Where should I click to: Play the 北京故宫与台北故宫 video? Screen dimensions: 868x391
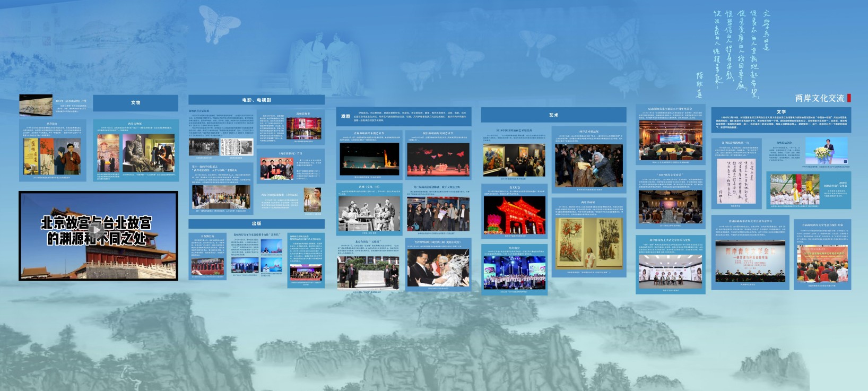[x=96, y=230]
